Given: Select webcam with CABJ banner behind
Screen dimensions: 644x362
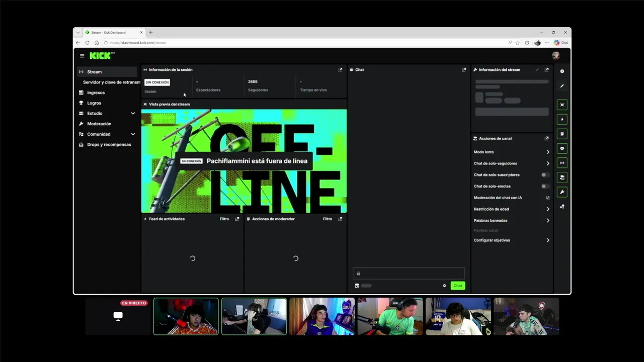Looking at the screenshot, I should tap(322, 316).
